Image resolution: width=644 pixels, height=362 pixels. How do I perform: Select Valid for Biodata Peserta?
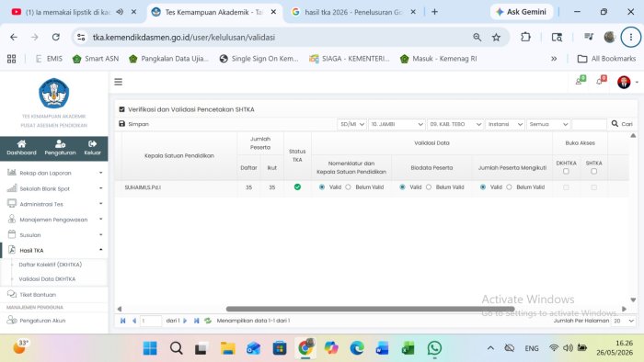pyautogui.click(x=402, y=187)
